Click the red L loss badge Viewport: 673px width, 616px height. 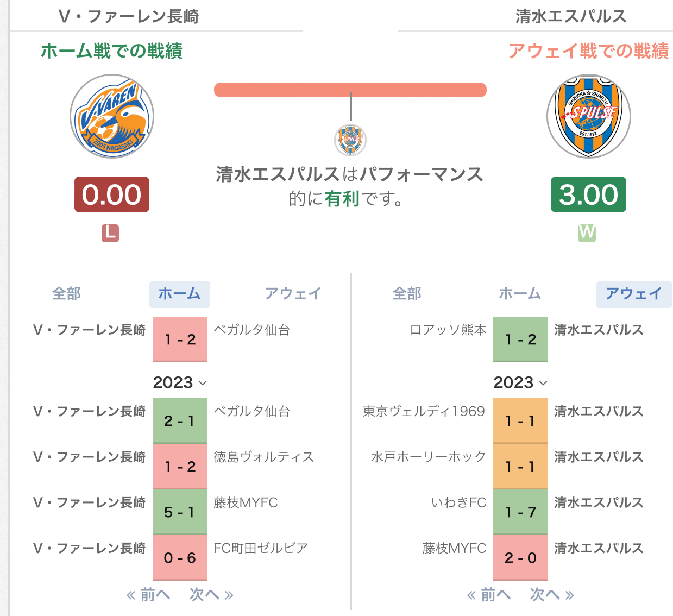click(x=110, y=233)
